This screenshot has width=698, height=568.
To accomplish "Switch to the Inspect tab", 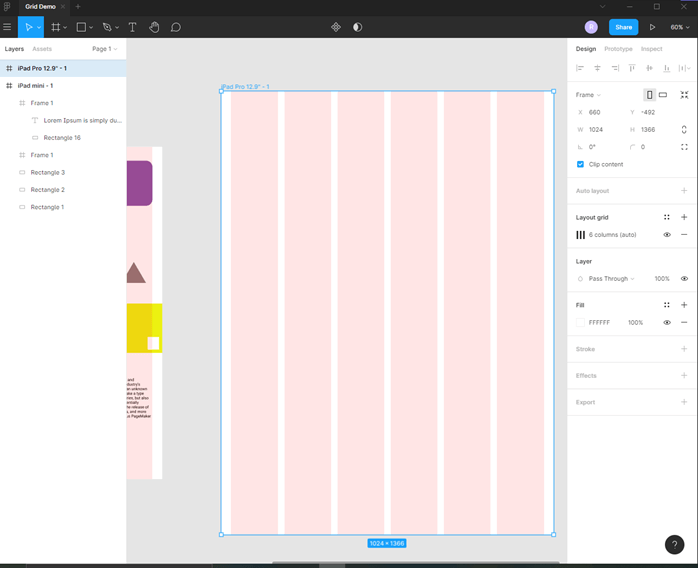I will (x=651, y=49).
